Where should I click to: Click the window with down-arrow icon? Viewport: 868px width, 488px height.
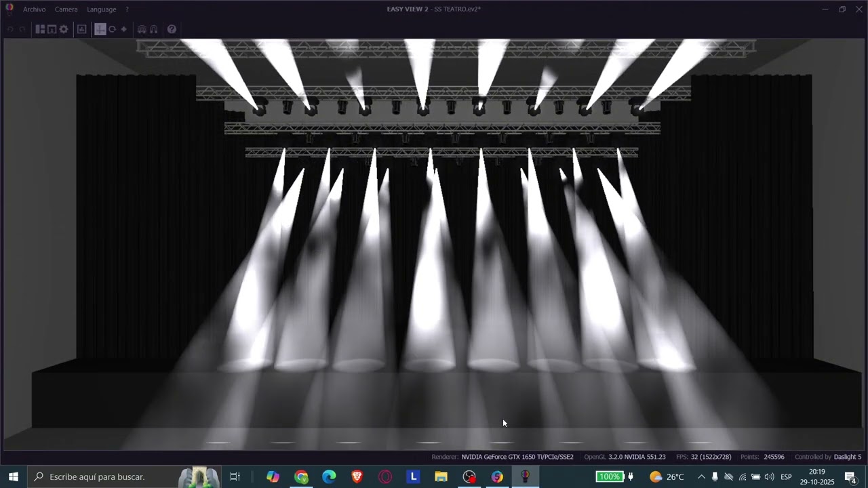click(52, 29)
